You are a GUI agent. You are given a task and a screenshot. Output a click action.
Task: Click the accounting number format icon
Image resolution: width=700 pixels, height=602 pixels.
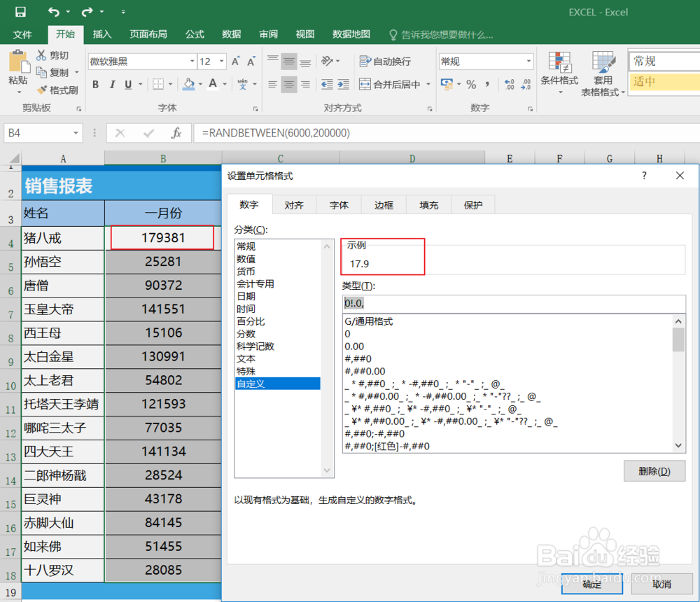[x=447, y=83]
